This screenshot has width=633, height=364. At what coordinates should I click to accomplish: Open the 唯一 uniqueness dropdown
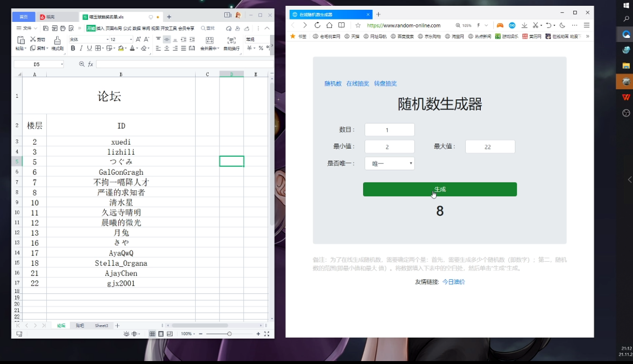pos(389,164)
